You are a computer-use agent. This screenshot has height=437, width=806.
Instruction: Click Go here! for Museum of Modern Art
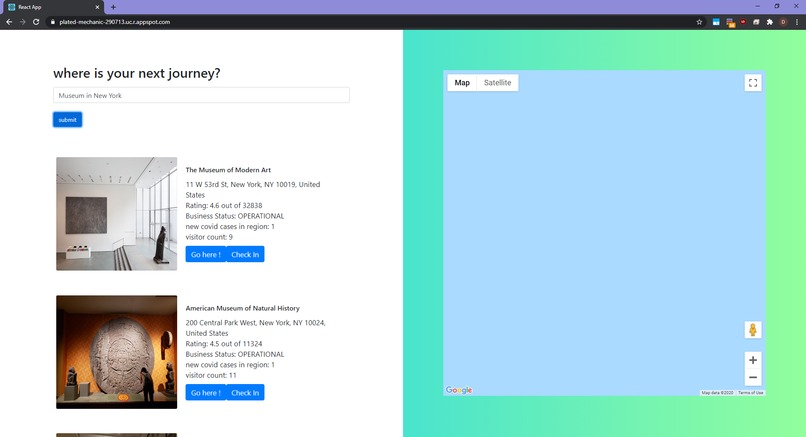206,254
